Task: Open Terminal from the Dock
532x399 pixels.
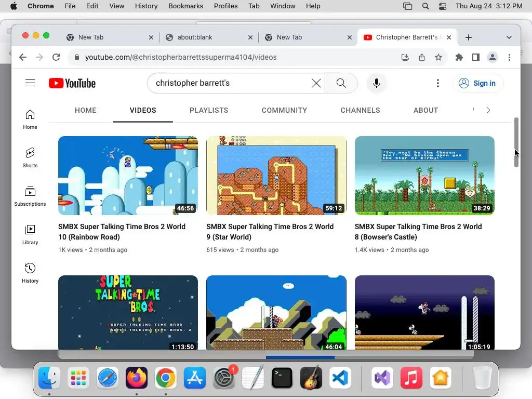Action: click(x=282, y=378)
